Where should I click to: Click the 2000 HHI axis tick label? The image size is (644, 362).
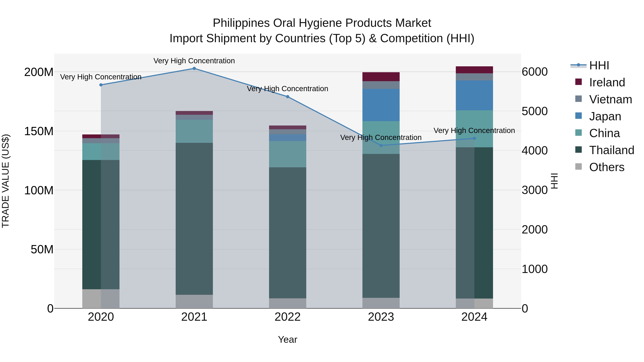[535, 230]
